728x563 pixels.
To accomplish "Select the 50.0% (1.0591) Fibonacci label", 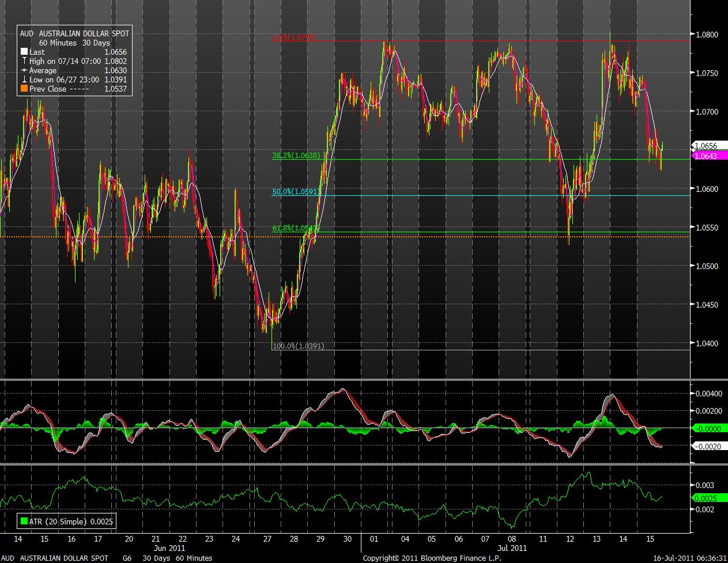I will click(295, 192).
